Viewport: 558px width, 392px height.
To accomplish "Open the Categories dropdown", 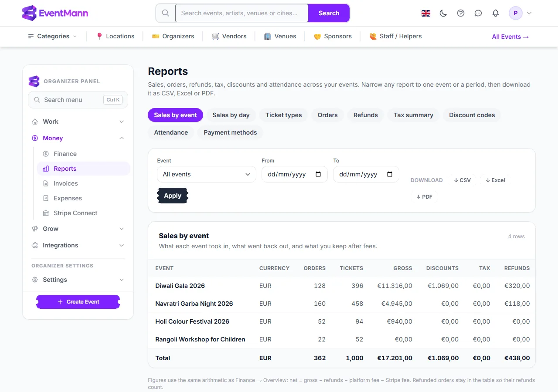I will coord(53,36).
